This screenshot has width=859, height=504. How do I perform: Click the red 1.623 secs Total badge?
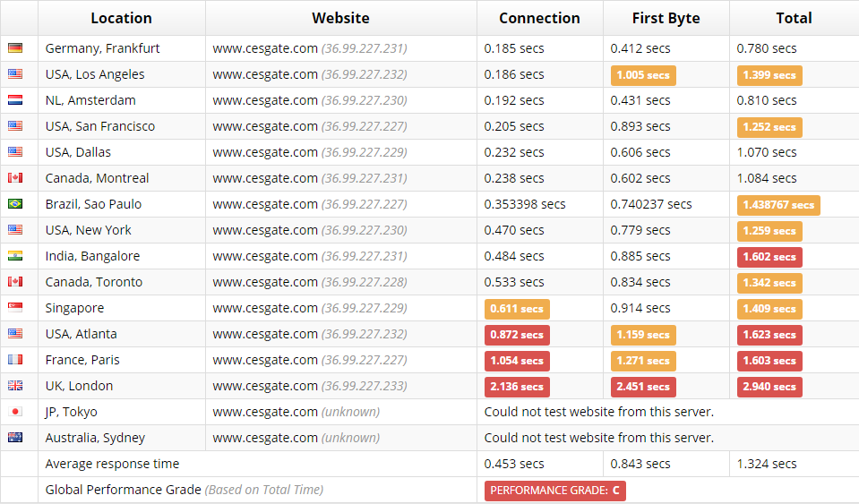click(x=769, y=335)
